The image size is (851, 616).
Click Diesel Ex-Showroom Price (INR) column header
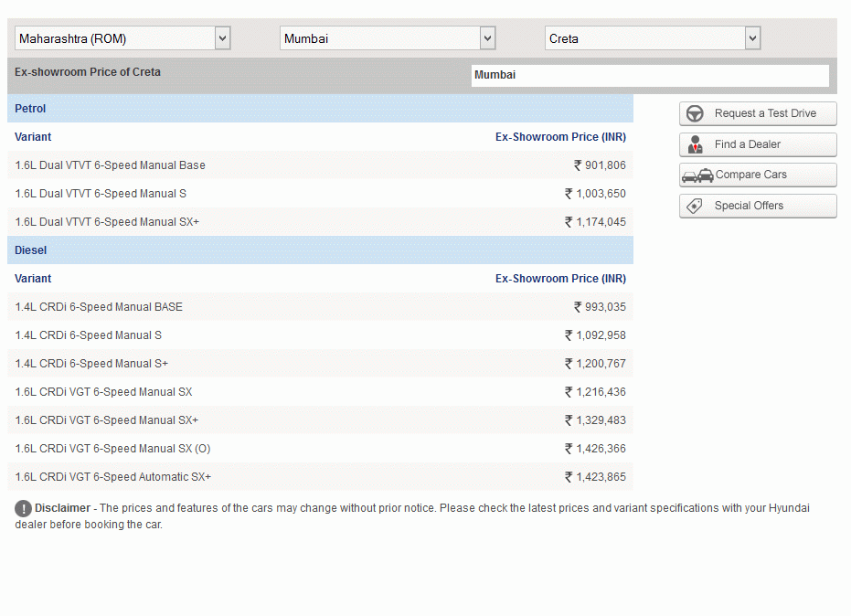(x=560, y=279)
